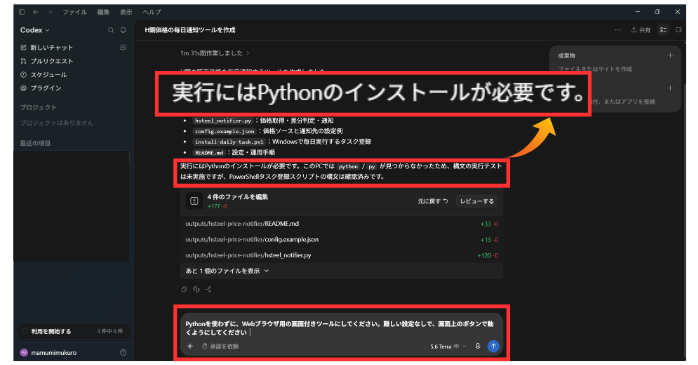The width and height of the screenshot is (698, 365).
Task: Click 'ファイルまたはサイトを作成' text
Action: click(x=595, y=69)
